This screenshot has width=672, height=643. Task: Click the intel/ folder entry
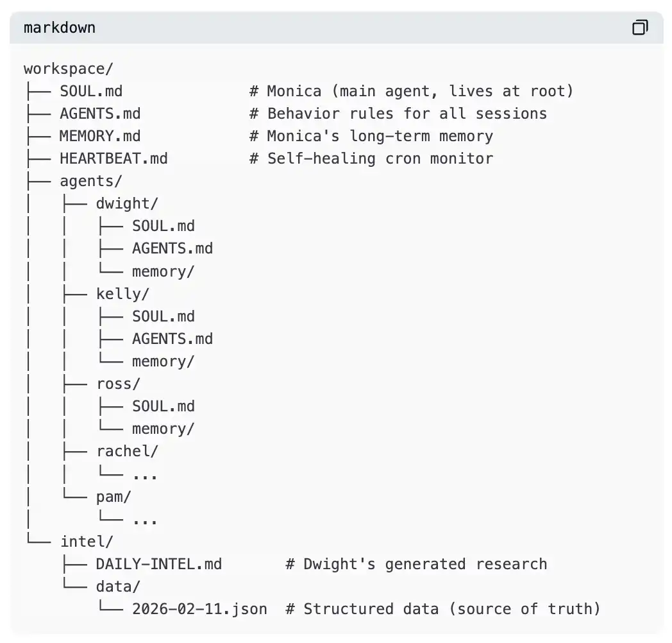coord(87,541)
